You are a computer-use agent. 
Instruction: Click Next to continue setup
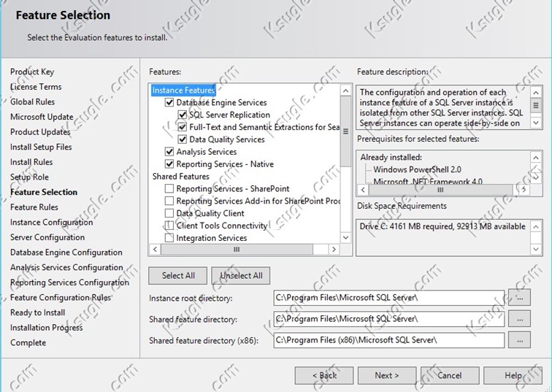tap(386, 375)
